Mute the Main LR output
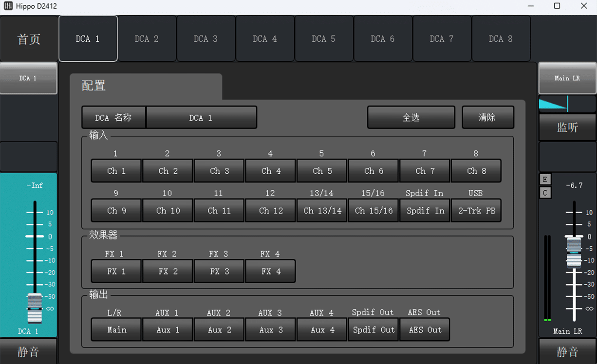Image resolution: width=597 pixels, height=364 pixels. click(567, 352)
